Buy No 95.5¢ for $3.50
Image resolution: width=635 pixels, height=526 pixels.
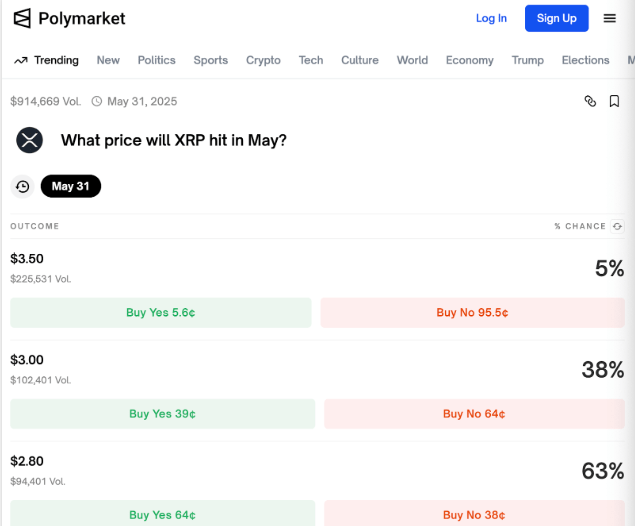[472, 313]
